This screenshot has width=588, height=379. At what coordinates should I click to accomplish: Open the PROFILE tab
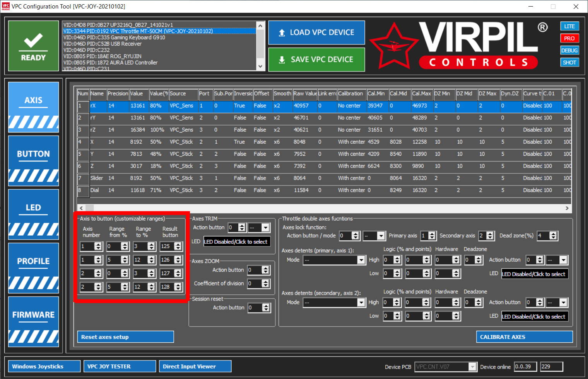(x=34, y=268)
